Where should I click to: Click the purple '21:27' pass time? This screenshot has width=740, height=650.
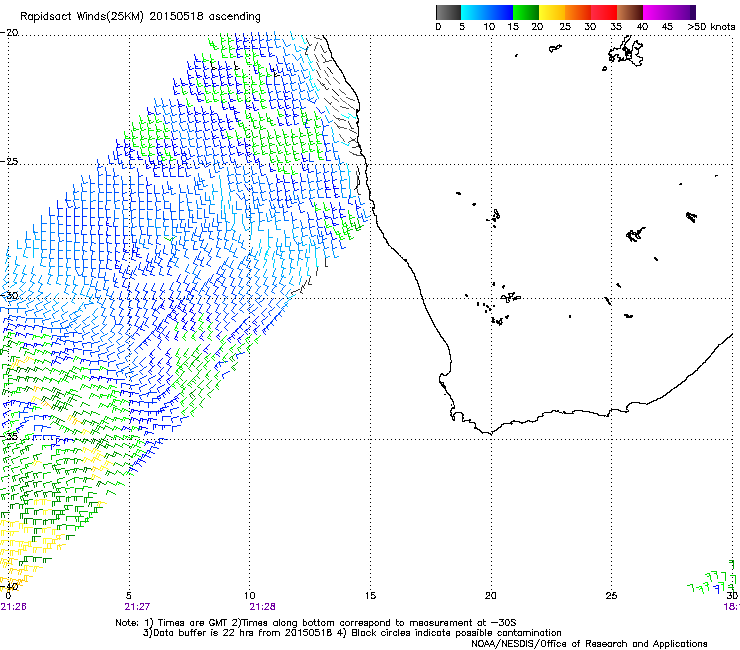(137, 607)
